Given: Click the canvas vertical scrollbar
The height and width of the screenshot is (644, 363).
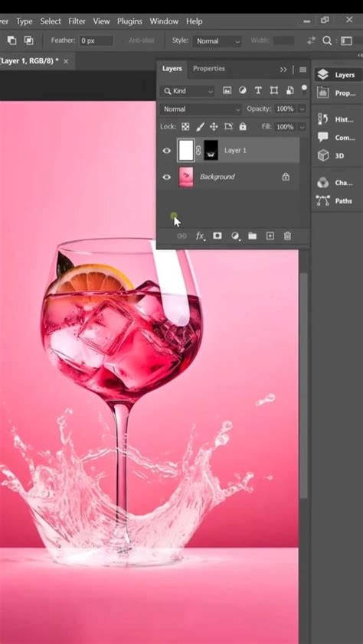Looking at the screenshot, I should (303, 384).
